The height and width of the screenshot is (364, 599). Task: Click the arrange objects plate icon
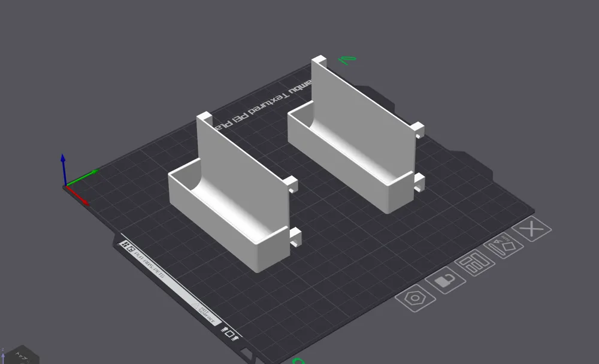[475, 263]
